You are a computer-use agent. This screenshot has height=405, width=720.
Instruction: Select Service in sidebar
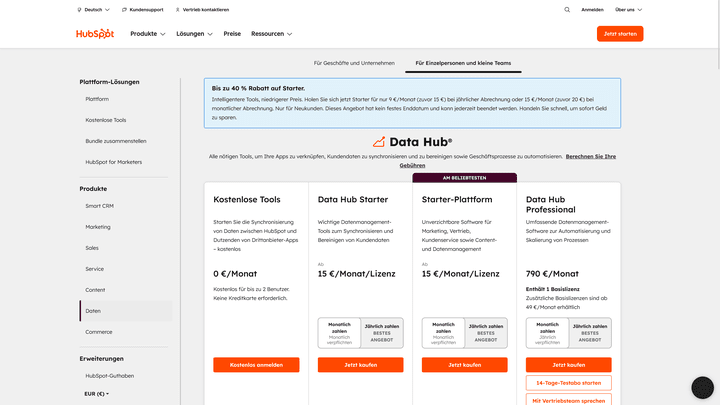tap(95, 269)
